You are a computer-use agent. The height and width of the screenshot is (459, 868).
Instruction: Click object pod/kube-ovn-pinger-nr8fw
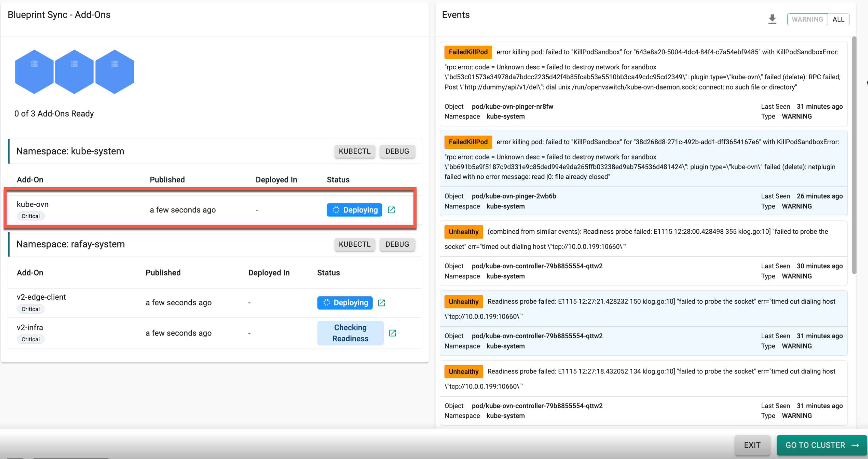click(513, 107)
